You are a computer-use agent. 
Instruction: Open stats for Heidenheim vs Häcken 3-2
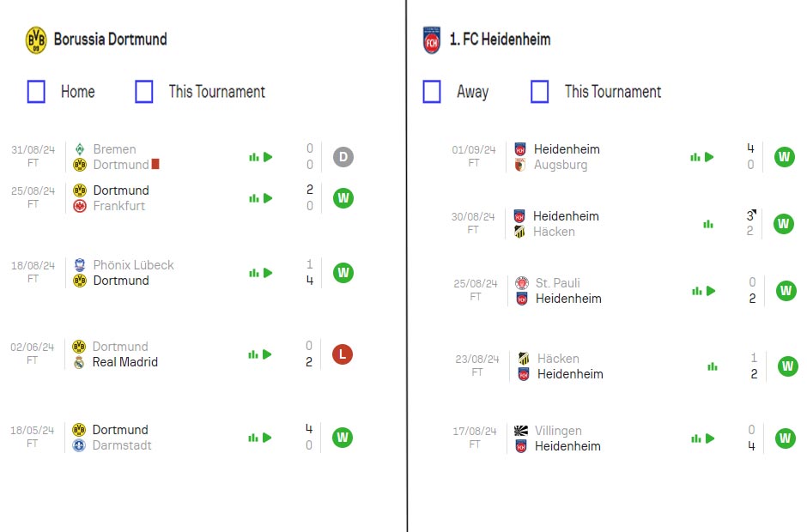click(x=708, y=224)
